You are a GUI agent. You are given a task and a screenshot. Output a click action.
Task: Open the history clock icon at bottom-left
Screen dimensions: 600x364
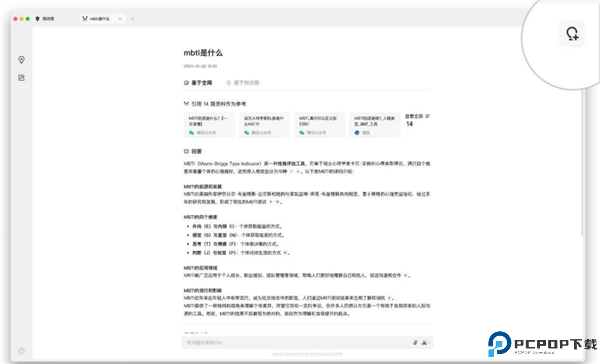coord(21,351)
